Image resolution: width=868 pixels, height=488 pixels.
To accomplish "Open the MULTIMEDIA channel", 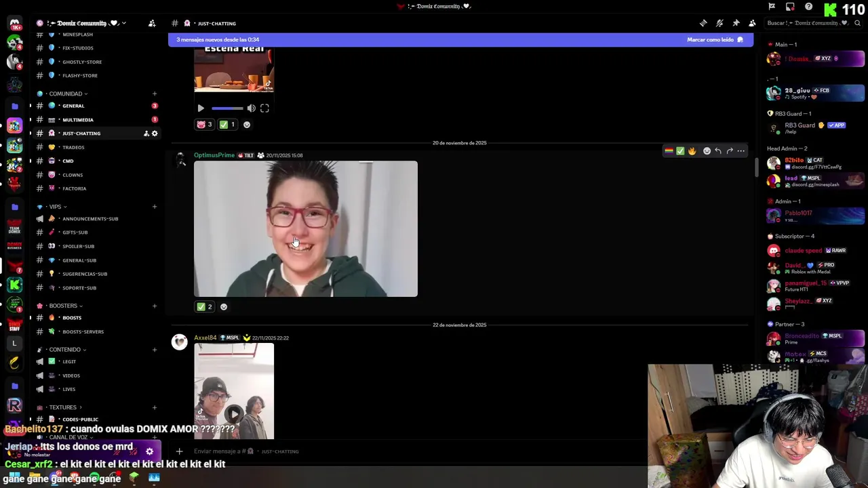I will [x=97, y=120].
